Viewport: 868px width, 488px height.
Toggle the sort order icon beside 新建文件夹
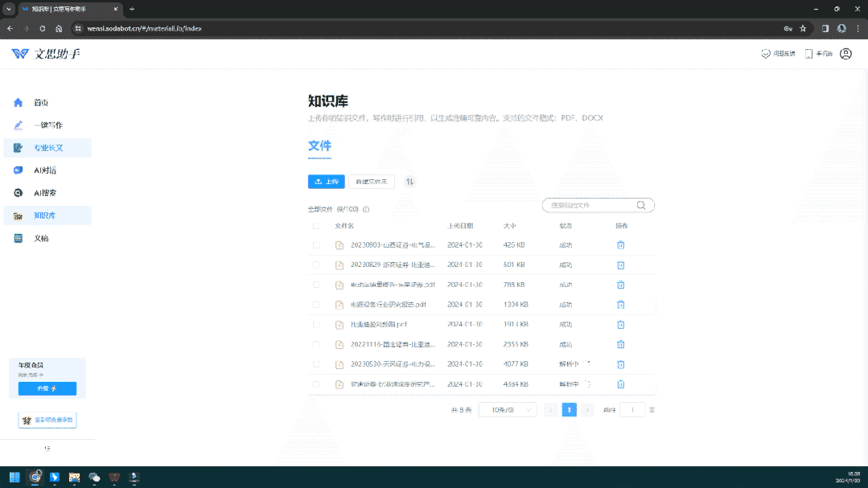[x=409, y=182]
